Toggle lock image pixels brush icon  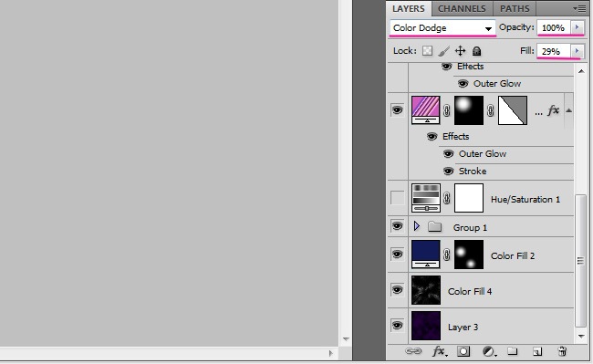point(444,51)
